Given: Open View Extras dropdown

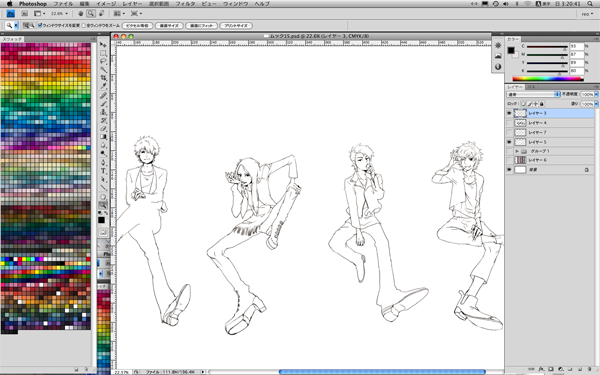Looking at the screenshot, I should point(39,13).
